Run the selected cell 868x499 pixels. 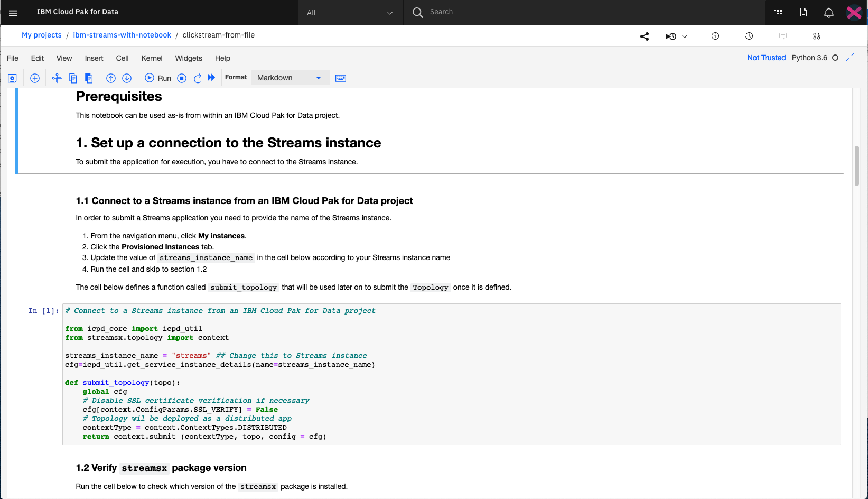coord(158,78)
